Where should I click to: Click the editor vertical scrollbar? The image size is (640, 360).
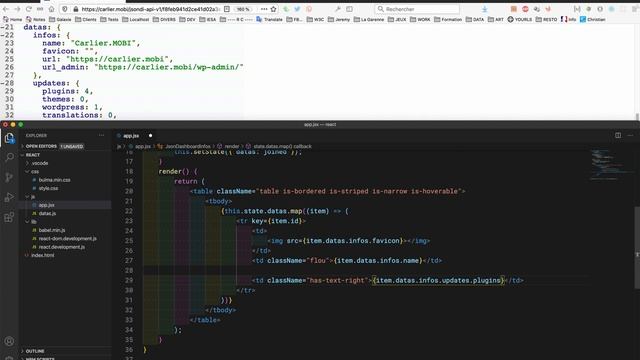click(637, 248)
